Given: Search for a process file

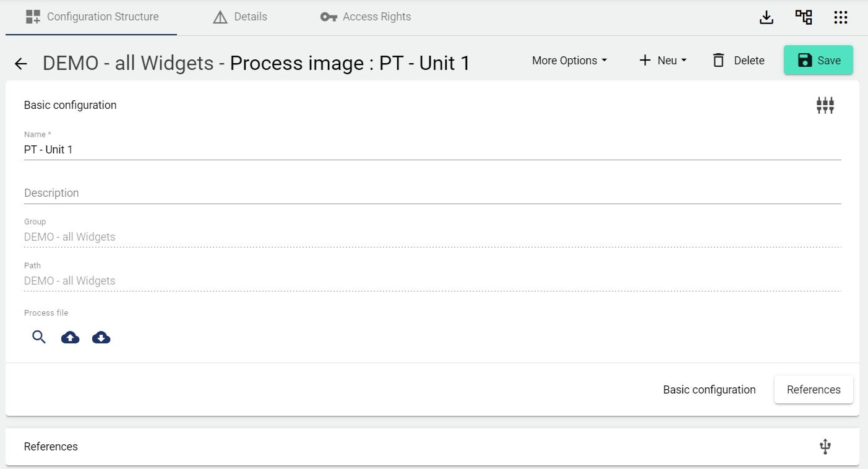Looking at the screenshot, I should click(39, 337).
